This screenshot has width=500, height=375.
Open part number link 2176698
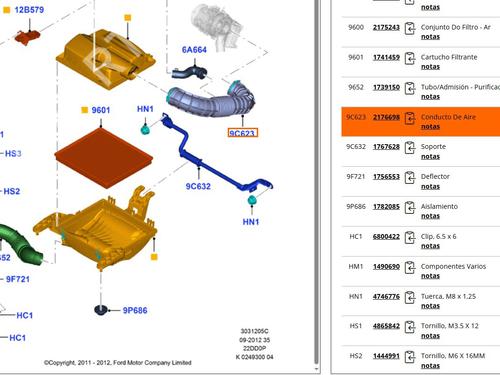(386, 117)
